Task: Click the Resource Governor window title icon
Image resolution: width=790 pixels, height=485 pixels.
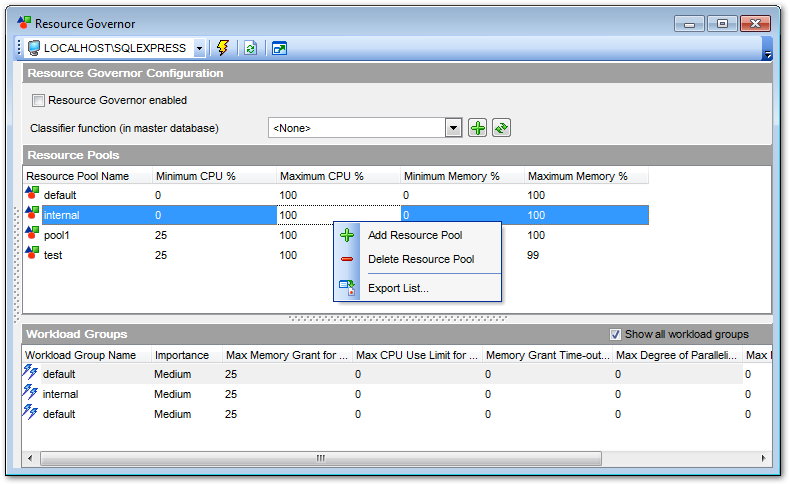Action: [23, 23]
